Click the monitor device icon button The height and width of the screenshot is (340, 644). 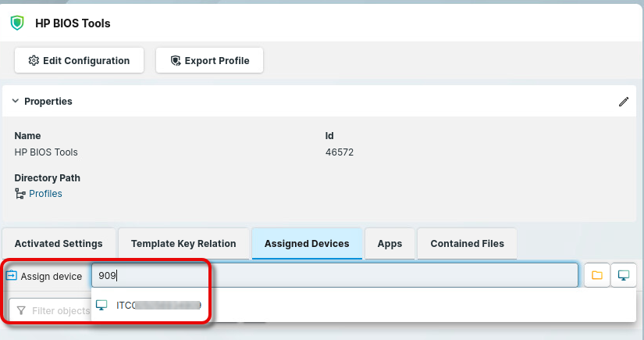(x=623, y=275)
